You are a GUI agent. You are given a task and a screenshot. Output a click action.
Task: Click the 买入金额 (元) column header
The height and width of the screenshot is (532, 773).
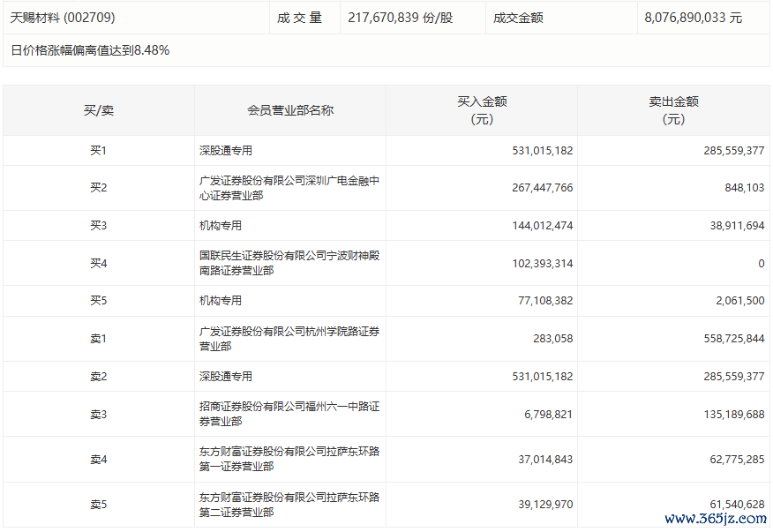click(x=482, y=110)
